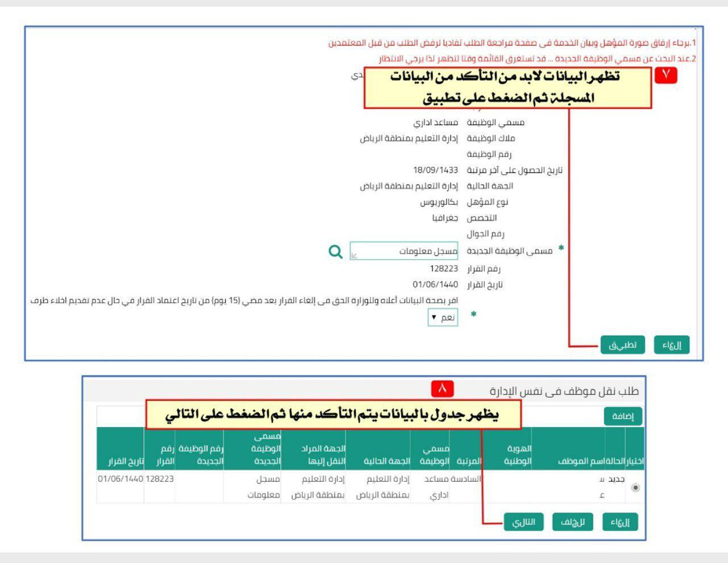The width and height of the screenshot is (728, 563).
Task: Click the تاريخ القرار value 01/06/1440 in form
Action: [436, 284]
